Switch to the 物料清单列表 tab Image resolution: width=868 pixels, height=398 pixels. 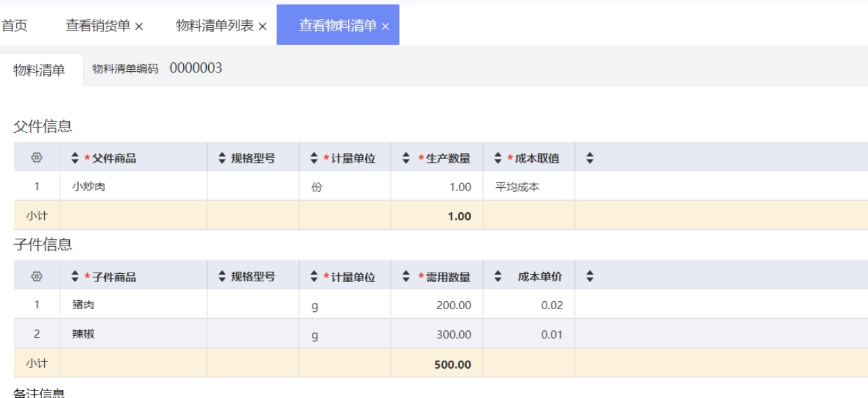[215, 26]
